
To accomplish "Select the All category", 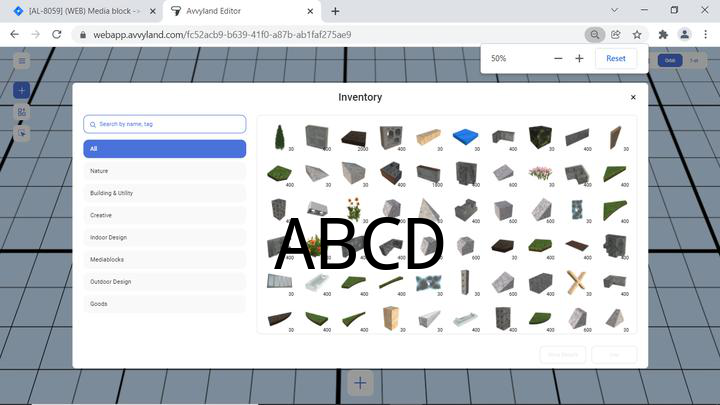I will (x=164, y=149).
